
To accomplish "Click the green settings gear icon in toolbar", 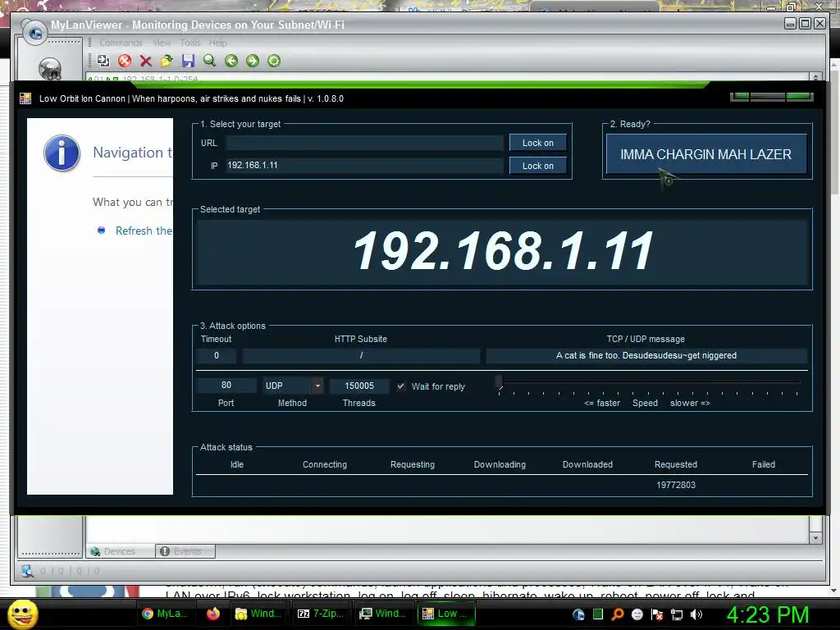I will point(274,61).
